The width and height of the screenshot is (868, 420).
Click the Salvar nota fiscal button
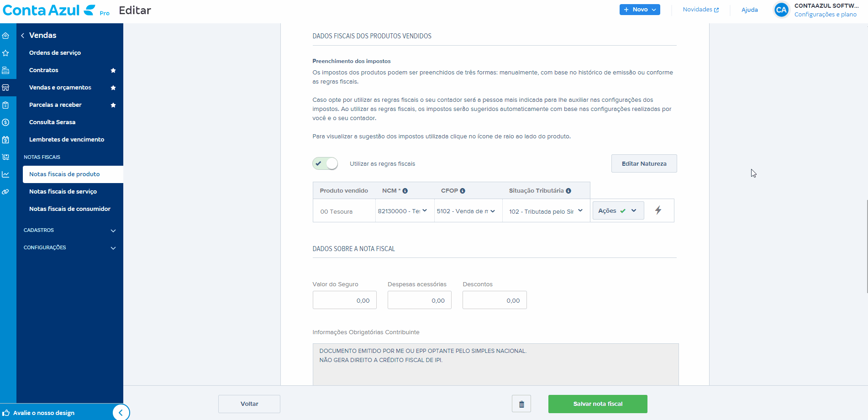[598, 404]
